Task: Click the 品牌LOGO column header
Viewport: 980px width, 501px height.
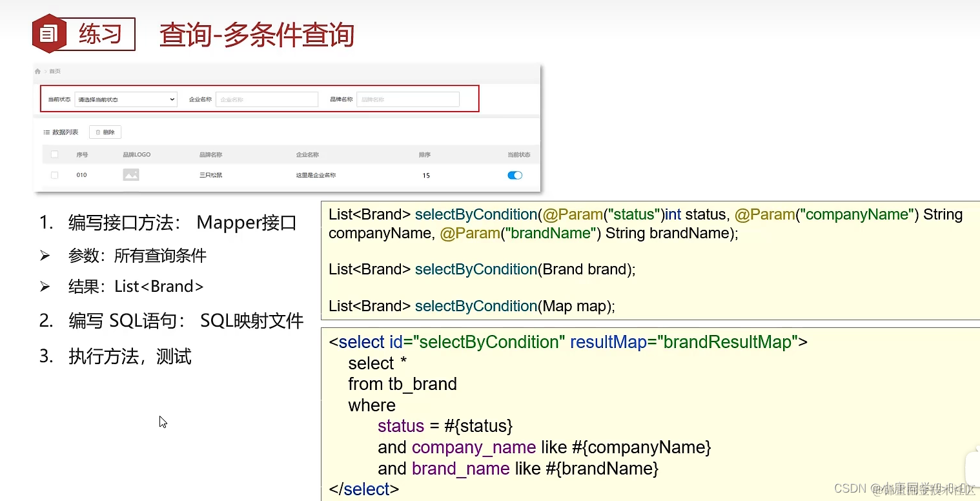Action: [x=137, y=155]
